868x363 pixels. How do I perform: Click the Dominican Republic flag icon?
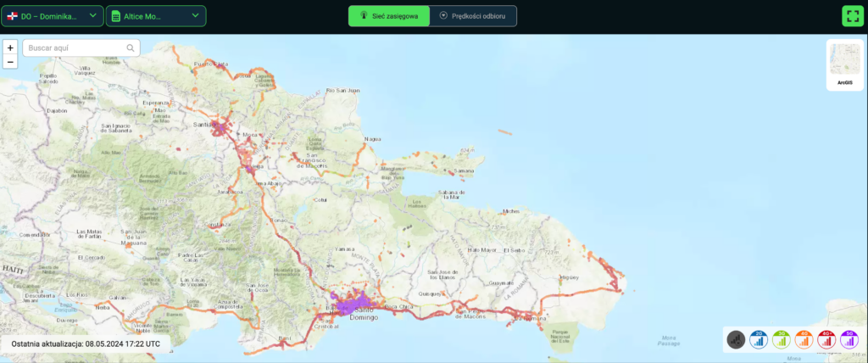click(x=13, y=16)
